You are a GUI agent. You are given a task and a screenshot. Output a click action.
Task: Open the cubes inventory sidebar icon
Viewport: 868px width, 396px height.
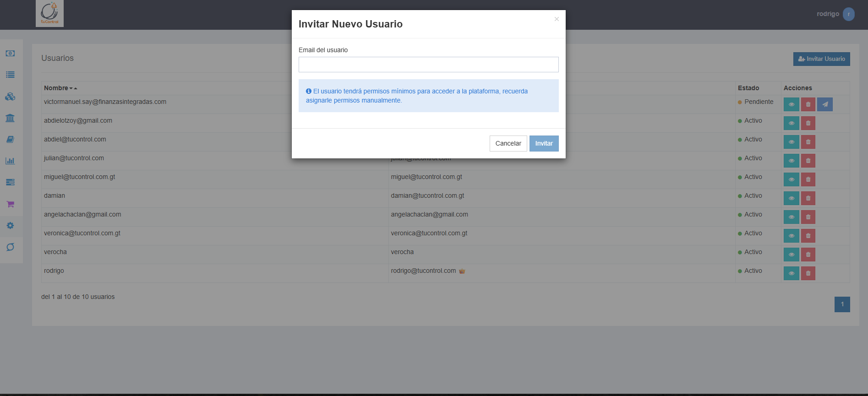10,97
